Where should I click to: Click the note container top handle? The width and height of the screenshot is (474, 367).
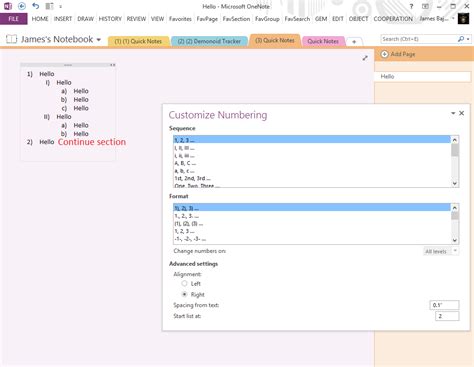point(68,65)
